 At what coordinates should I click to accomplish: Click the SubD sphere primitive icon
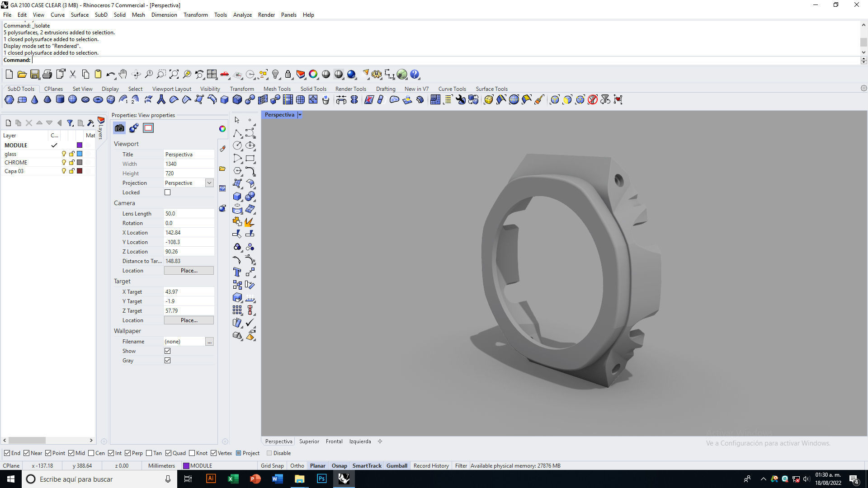pyautogui.click(x=72, y=100)
